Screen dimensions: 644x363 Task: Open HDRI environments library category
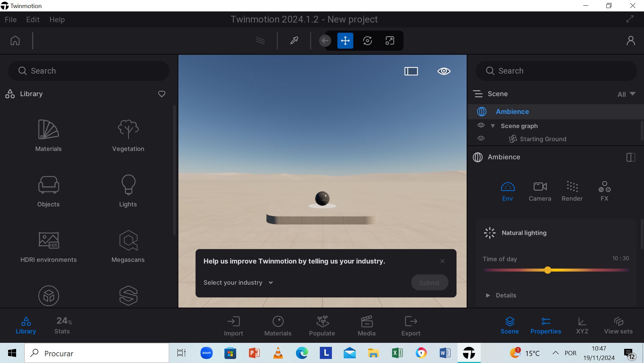point(48,247)
